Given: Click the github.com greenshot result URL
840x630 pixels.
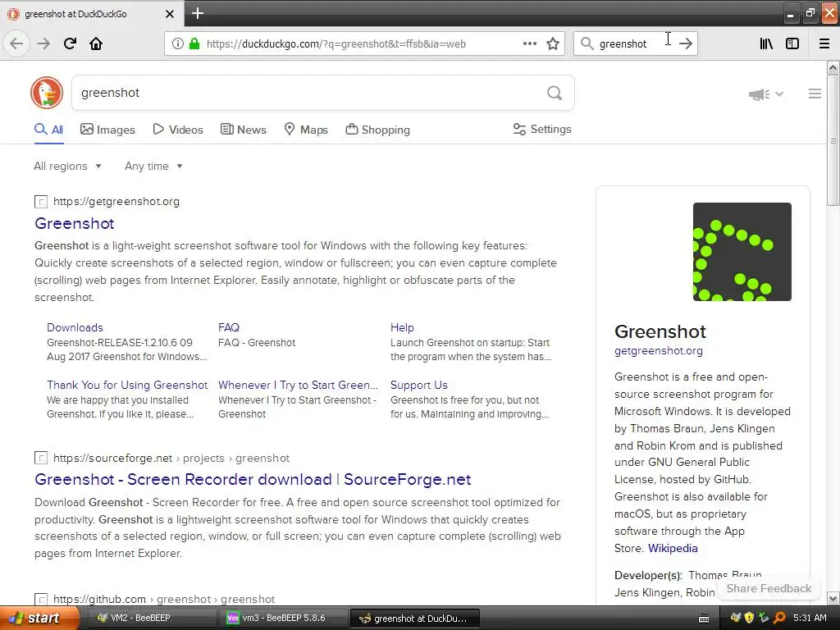Looking at the screenshot, I should coord(164,599).
